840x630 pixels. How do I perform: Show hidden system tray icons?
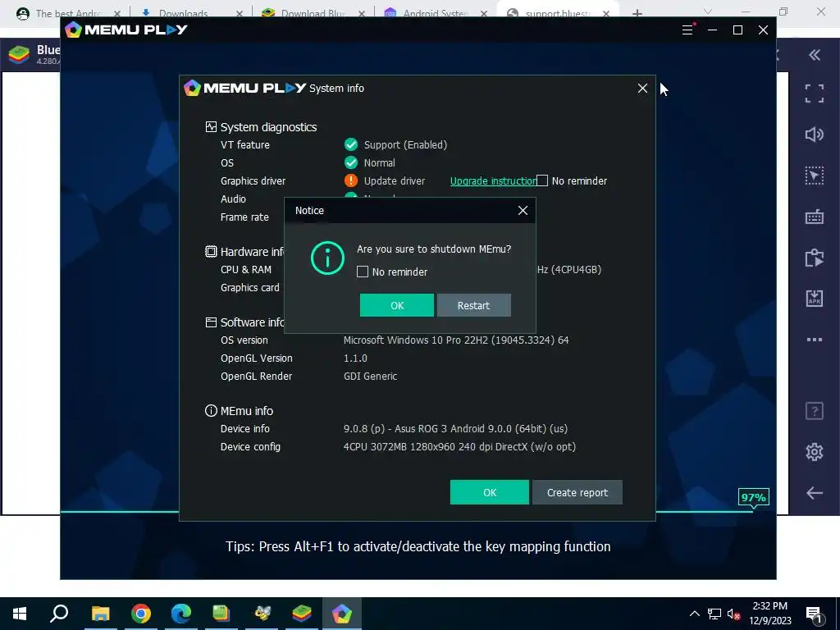(694, 614)
